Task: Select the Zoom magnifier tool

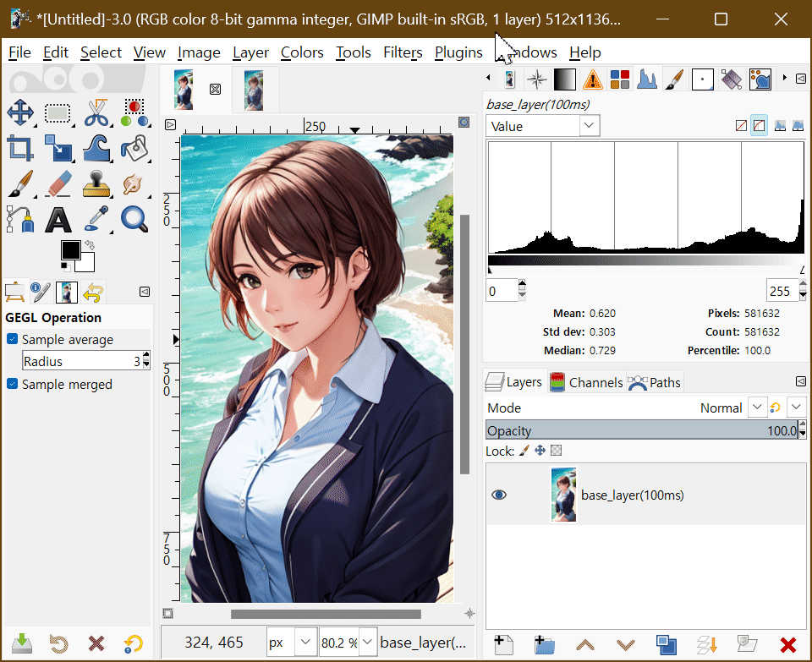Action: pos(134,220)
